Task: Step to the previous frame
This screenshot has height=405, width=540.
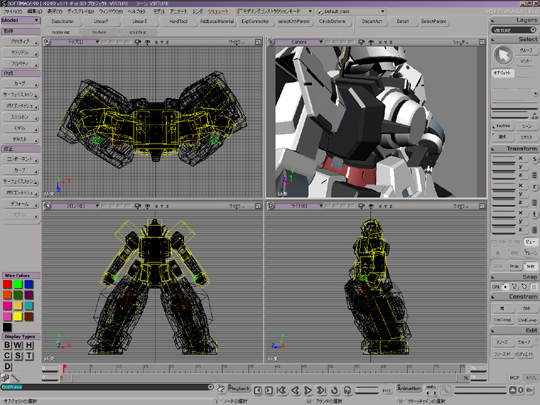Action: tap(258, 390)
